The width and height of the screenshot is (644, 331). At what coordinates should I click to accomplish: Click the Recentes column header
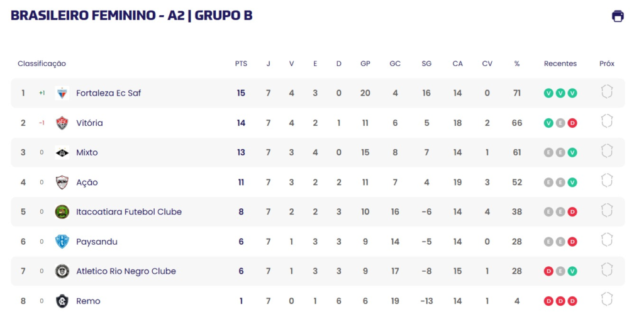tap(560, 64)
